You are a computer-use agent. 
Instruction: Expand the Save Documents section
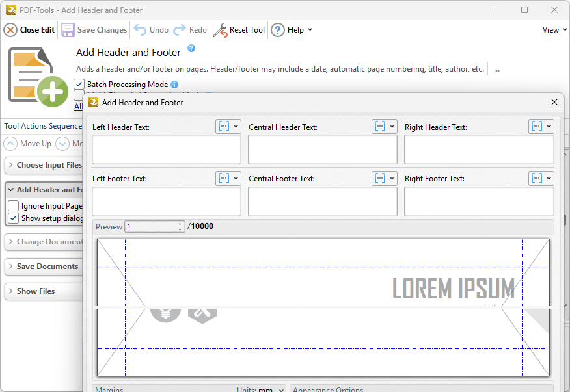tap(43, 267)
